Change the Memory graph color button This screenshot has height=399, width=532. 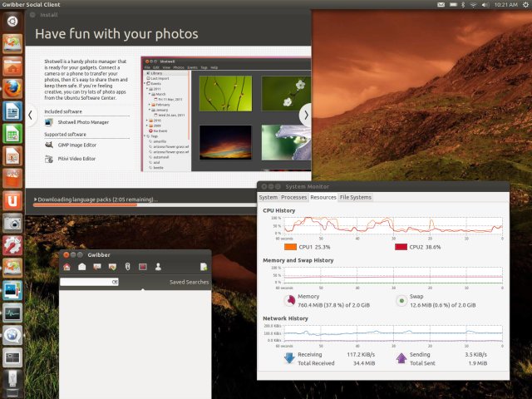click(289, 300)
